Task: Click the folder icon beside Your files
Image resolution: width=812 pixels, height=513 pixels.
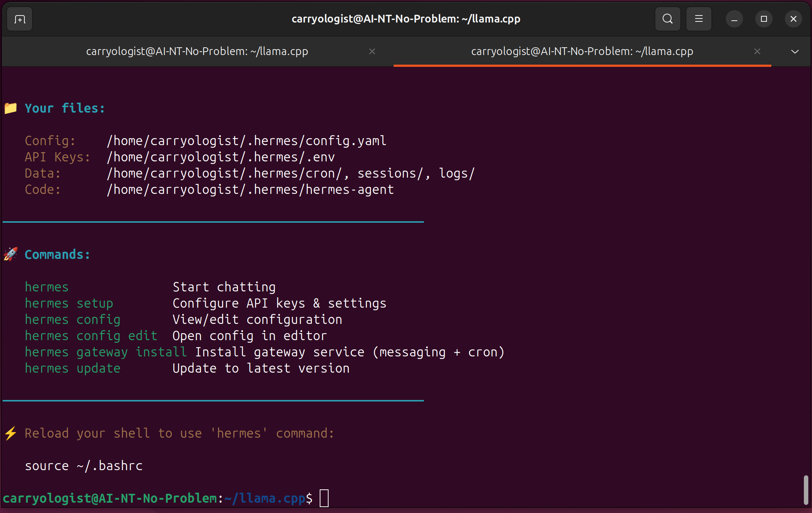Action: pyautogui.click(x=11, y=108)
